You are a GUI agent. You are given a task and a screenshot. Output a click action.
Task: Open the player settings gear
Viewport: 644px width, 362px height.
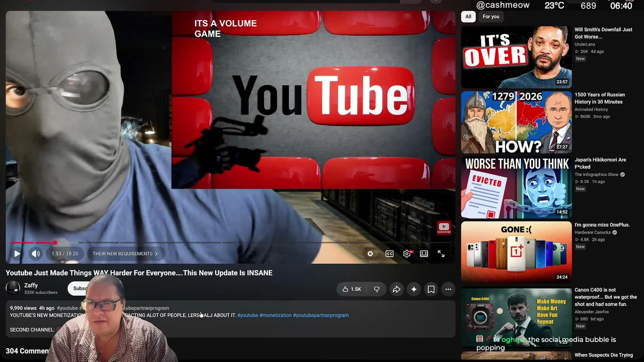click(407, 254)
